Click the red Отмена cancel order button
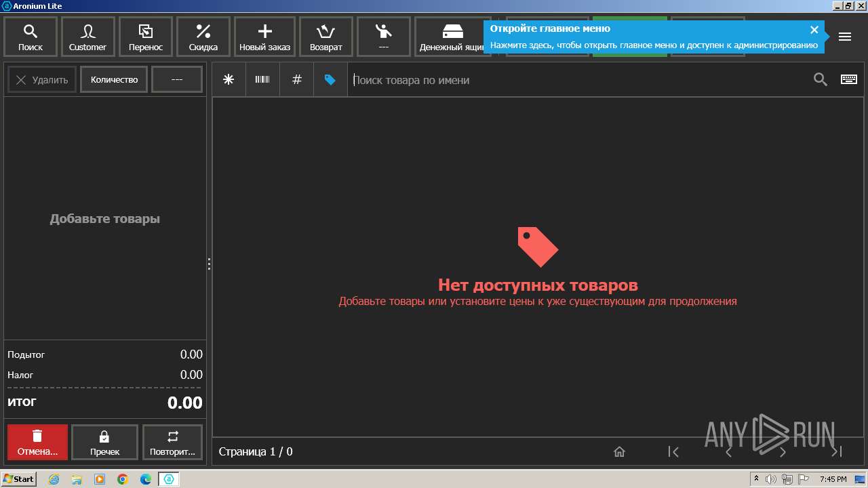This screenshot has height=488, width=868. [x=37, y=443]
